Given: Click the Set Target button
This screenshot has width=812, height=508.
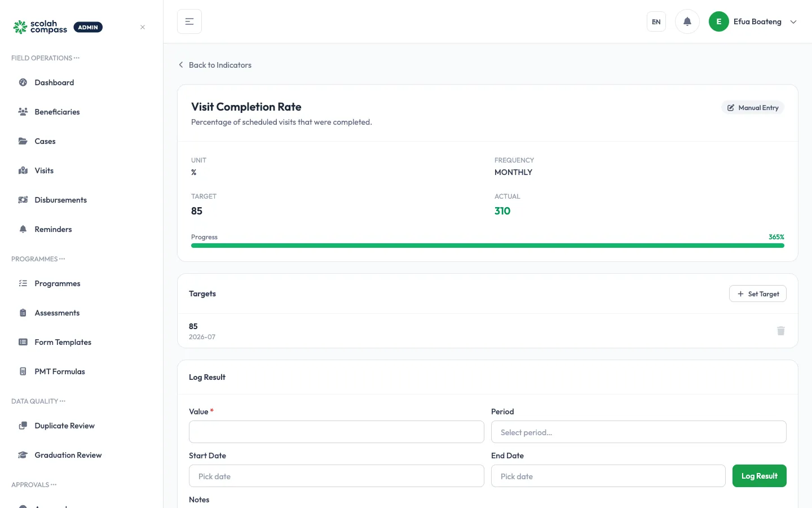Looking at the screenshot, I should click(x=758, y=294).
